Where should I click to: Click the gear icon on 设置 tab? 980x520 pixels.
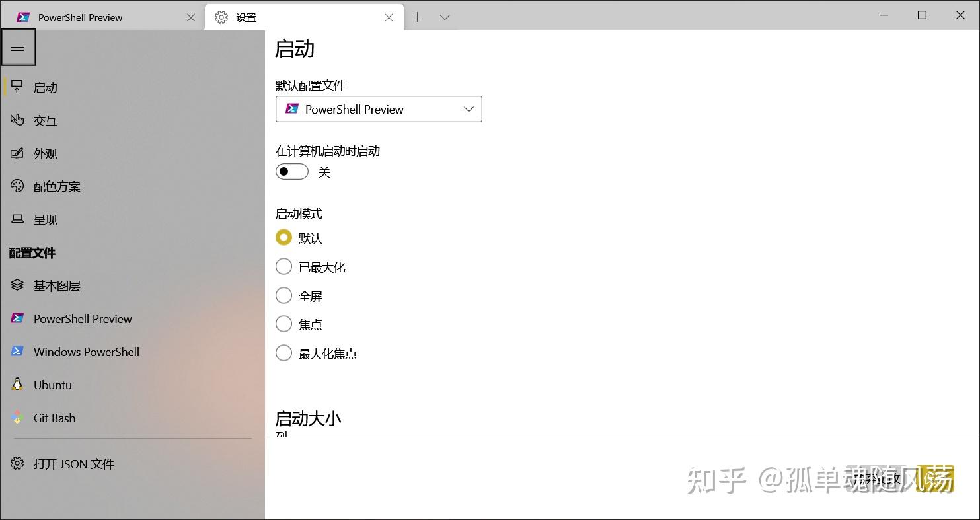click(221, 17)
